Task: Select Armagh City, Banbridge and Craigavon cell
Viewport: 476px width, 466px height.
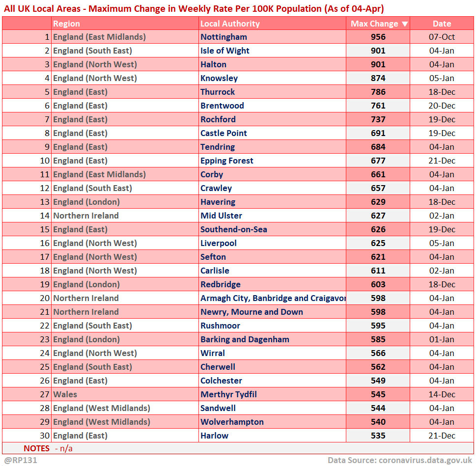Action: click(x=273, y=298)
